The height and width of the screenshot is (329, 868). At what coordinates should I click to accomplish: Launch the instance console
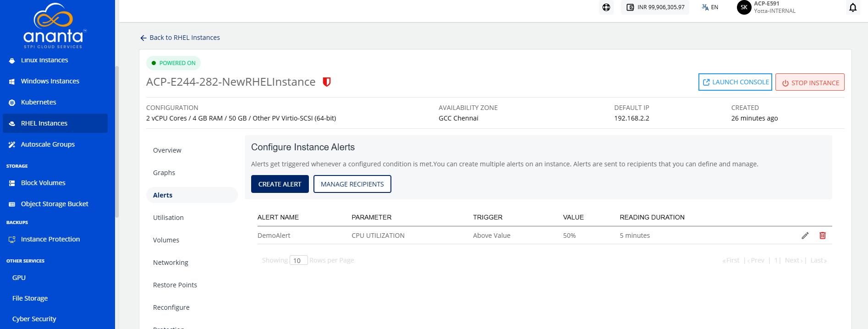(x=735, y=82)
